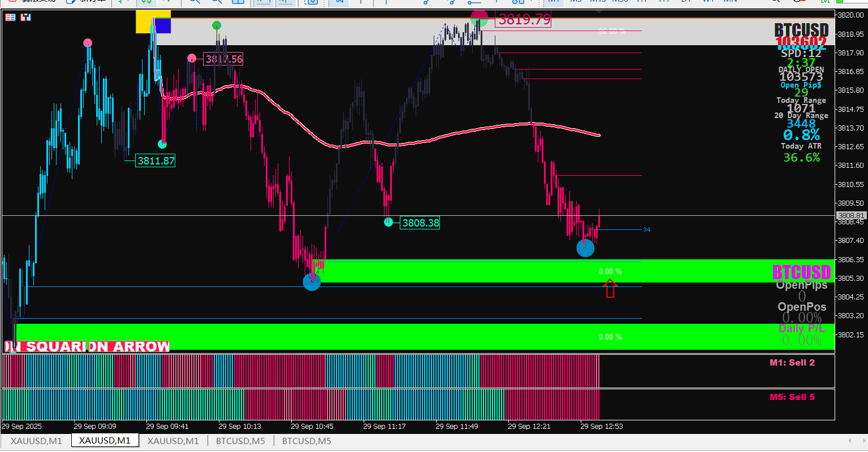Click the magenta BTCUSD label
The width and height of the screenshot is (868, 452).
[802, 273]
